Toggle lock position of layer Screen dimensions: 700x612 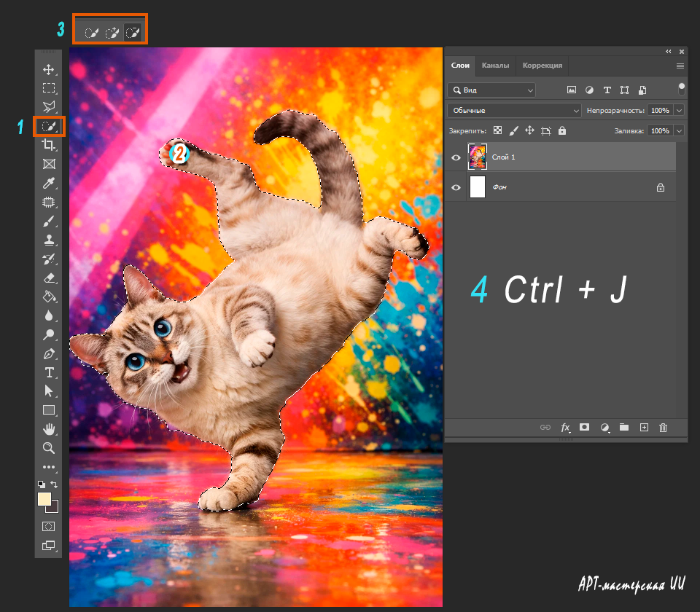click(529, 130)
